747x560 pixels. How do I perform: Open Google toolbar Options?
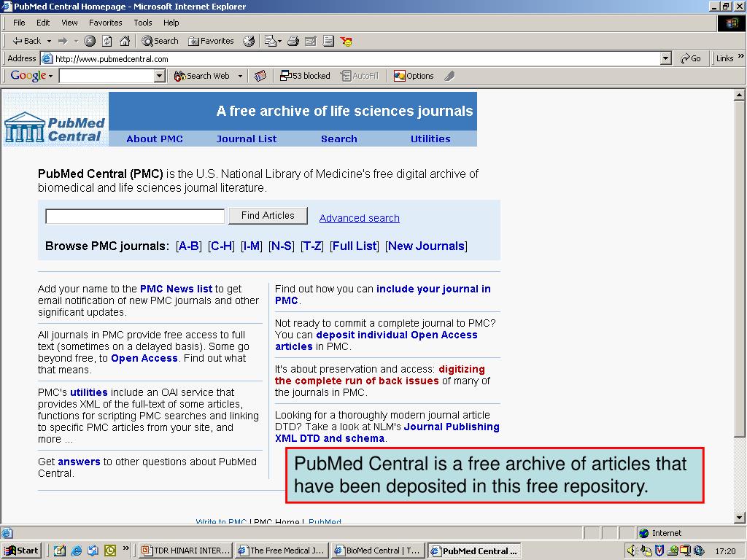pyautogui.click(x=414, y=76)
